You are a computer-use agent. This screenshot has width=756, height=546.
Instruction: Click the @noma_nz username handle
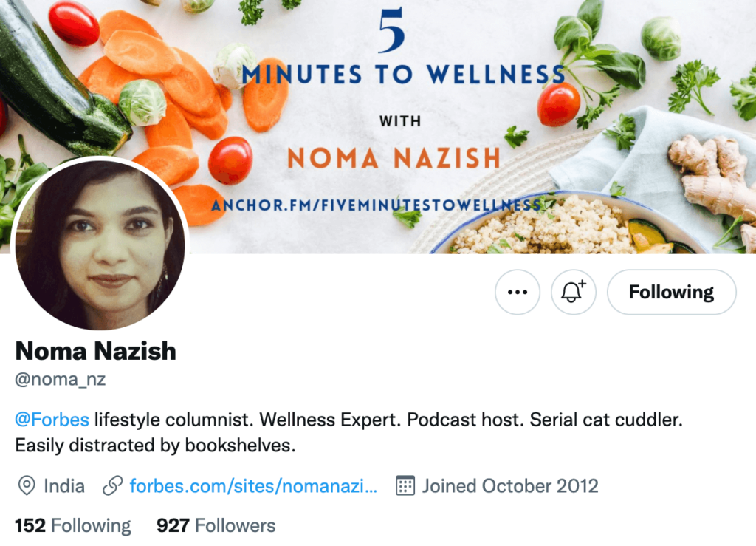pyautogui.click(x=61, y=379)
